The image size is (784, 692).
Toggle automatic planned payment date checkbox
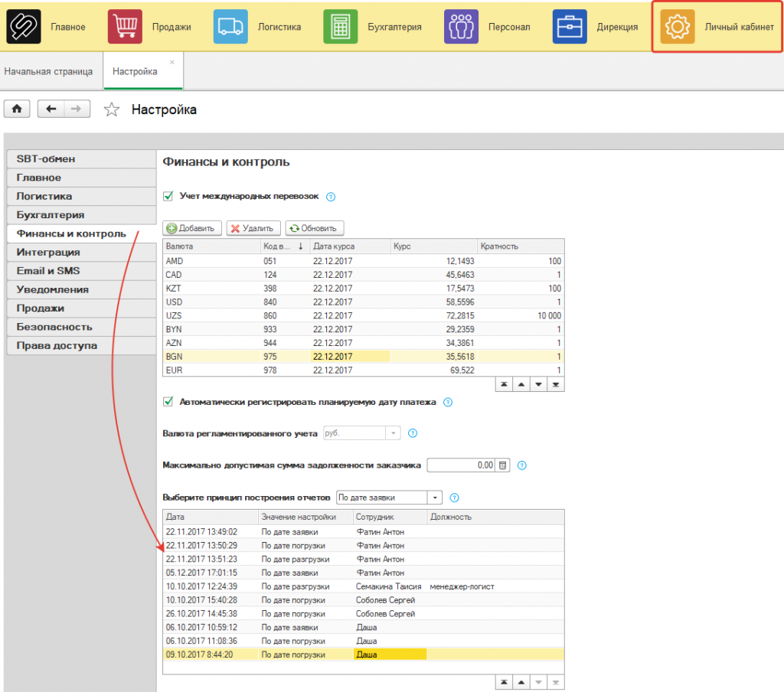click(168, 402)
